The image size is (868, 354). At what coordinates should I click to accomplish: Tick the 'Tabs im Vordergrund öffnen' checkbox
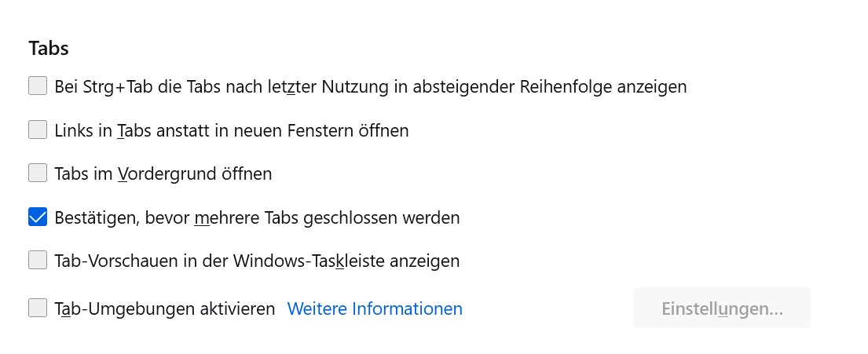(38, 173)
